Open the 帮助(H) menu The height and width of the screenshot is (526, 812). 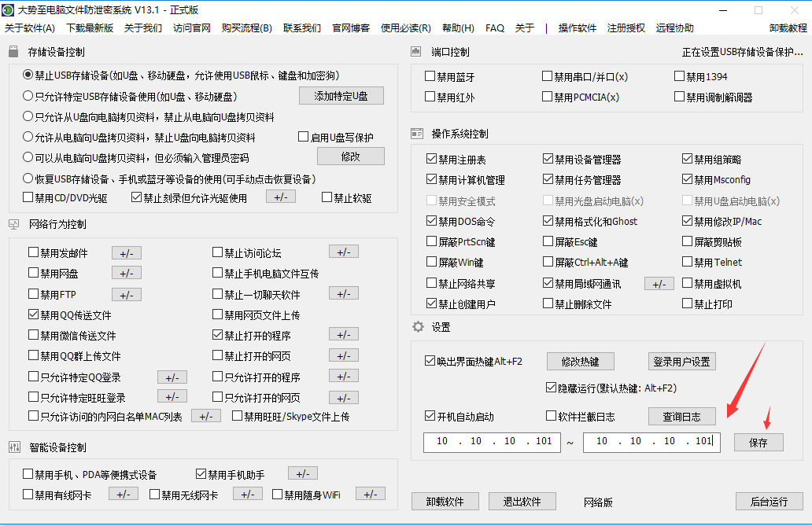(458, 28)
